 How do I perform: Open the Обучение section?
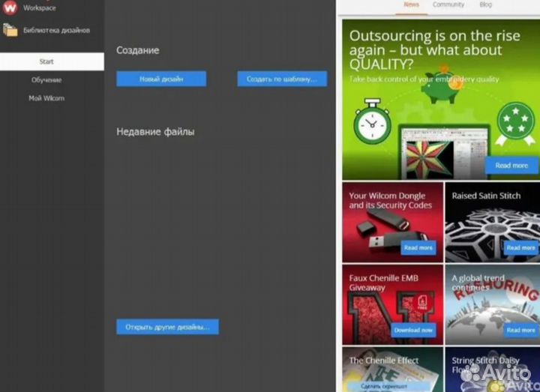46,79
